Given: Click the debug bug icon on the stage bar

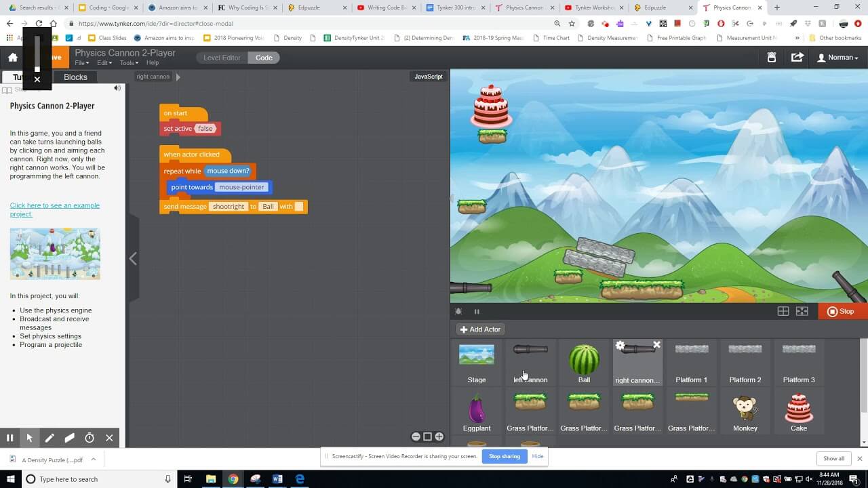Looking at the screenshot, I should click(x=458, y=311).
